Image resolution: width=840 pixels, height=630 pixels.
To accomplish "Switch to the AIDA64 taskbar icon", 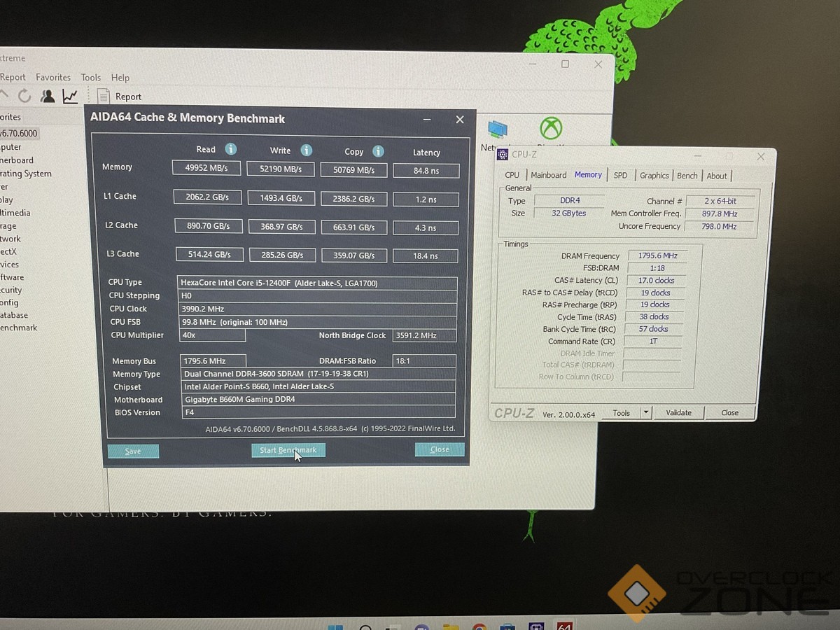I will (x=564, y=625).
